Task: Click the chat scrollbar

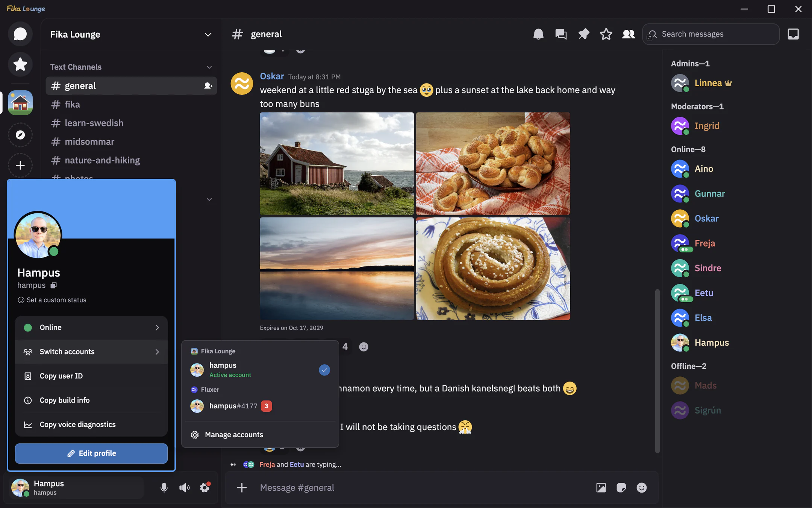Action: tap(657, 371)
